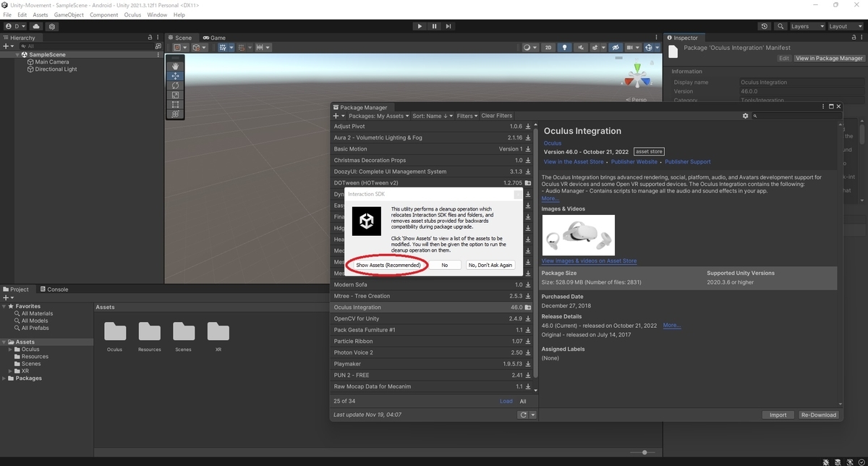This screenshot has width=868, height=466.
Task: Open Unity Cloud services icon
Action: 36,26
